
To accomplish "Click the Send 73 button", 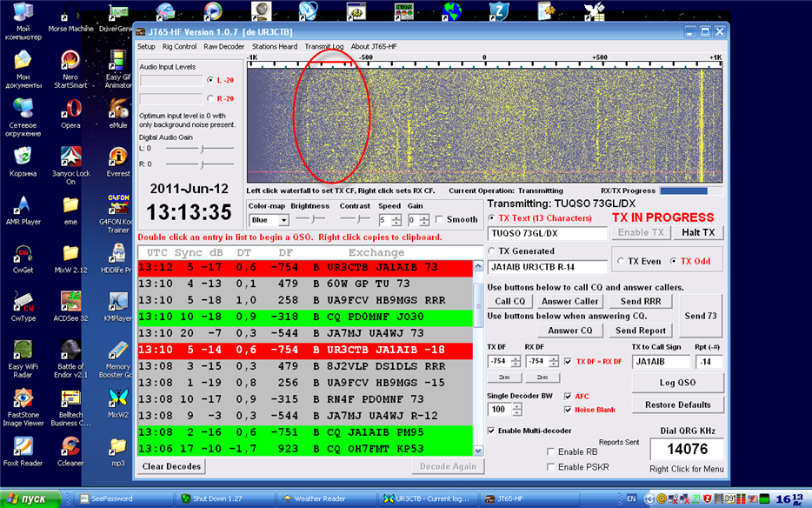I will [x=700, y=316].
